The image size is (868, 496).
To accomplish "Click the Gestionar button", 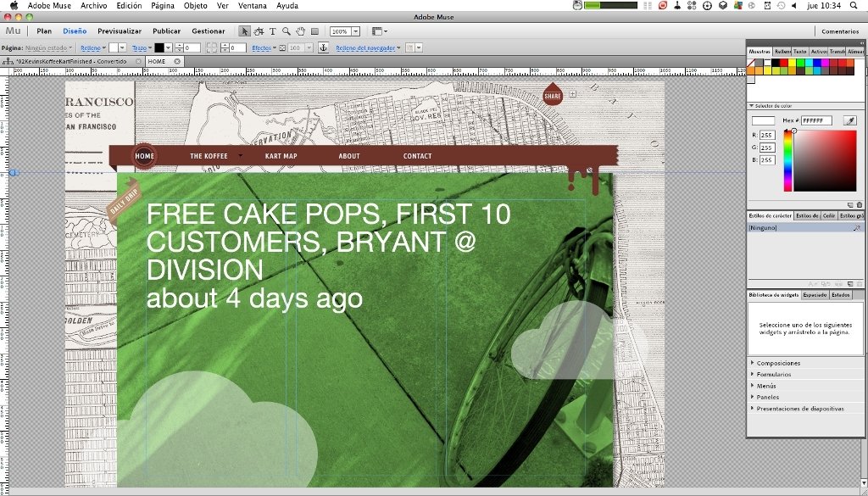I will click(x=209, y=31).
